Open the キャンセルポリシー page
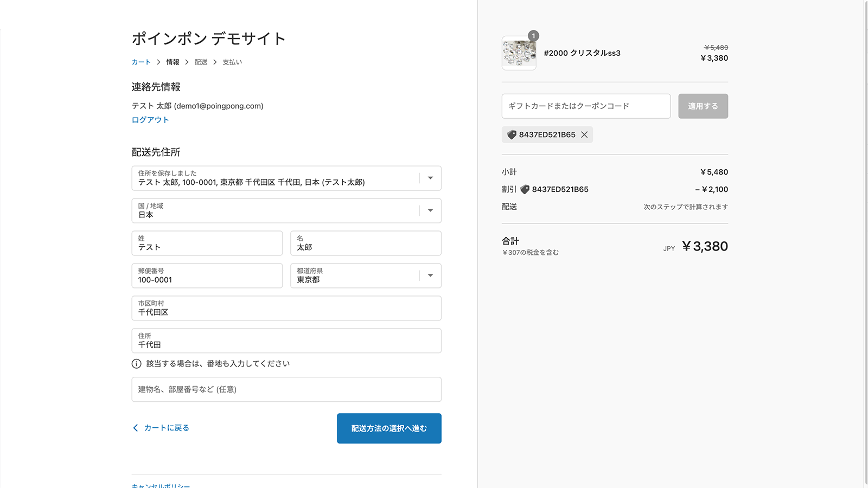Image resolution: width=868 pixels, height=488 pixels. (x=159, y=486)
